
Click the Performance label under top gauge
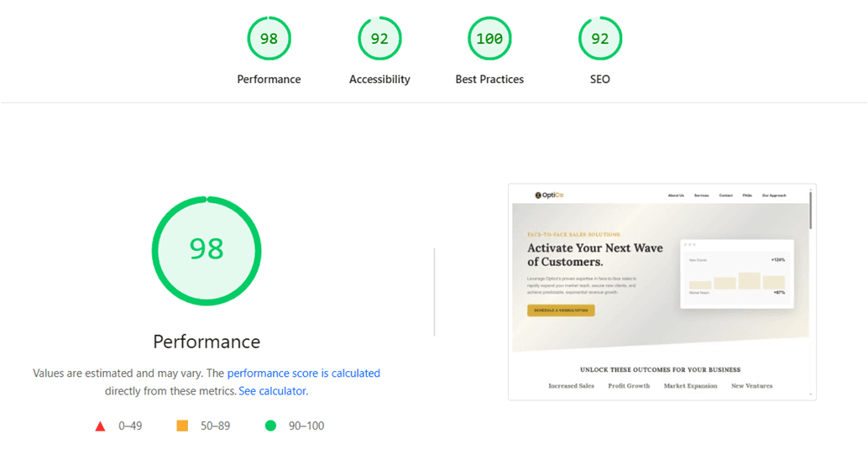(x=269, y=79)
